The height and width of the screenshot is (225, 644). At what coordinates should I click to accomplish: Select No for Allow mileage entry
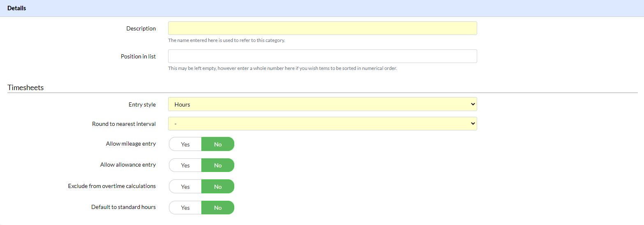click(x=218, y=144)
